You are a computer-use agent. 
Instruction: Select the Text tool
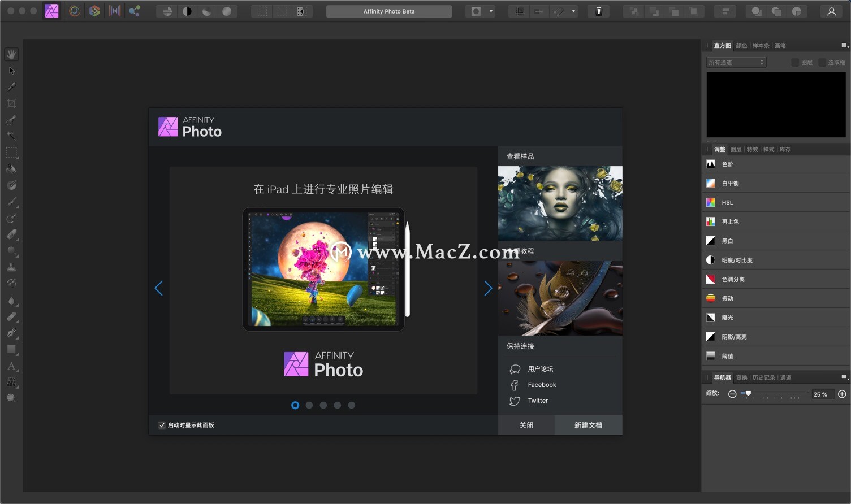(x=11, y=366)
